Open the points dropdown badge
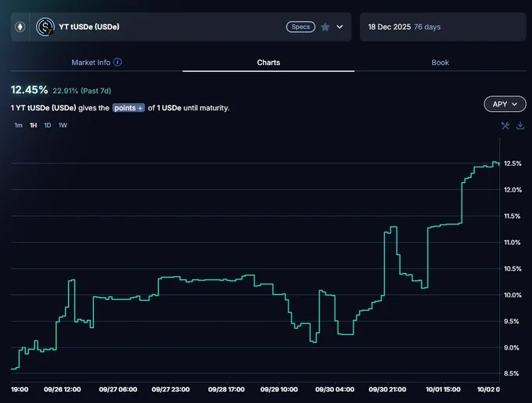Image resolution: width=532 pixels, height=403 pixels. coord(128,108)
